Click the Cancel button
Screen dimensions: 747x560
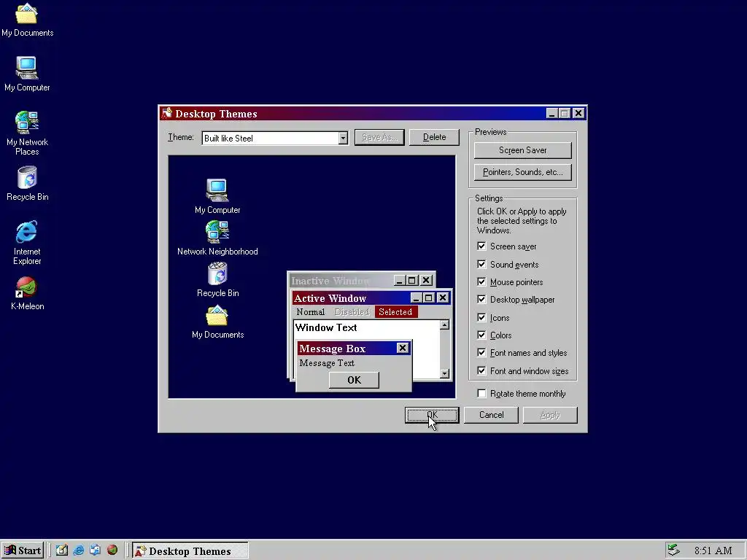pos(491,415)
